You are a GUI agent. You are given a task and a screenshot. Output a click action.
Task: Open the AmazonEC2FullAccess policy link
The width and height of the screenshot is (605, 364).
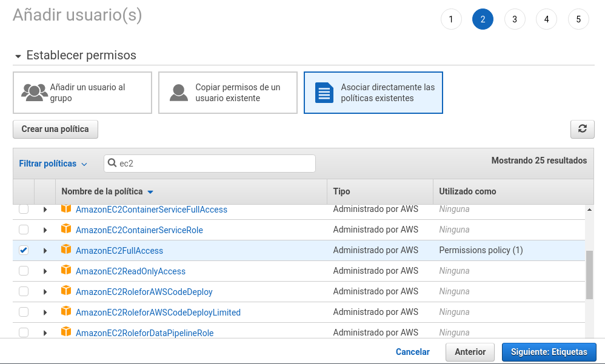point(119,251)
